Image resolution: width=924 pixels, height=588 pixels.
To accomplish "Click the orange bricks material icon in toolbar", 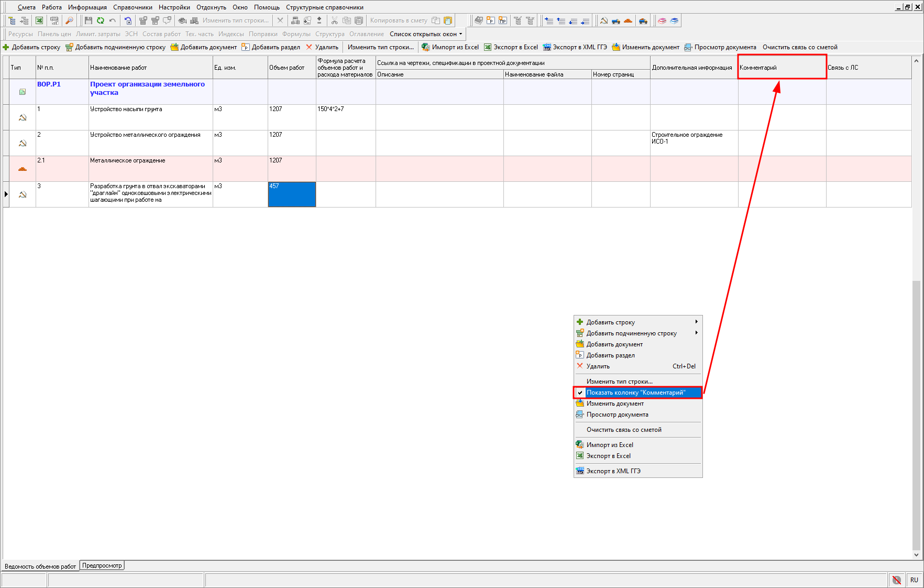I will pyautogui.click(x=628, y=21).
